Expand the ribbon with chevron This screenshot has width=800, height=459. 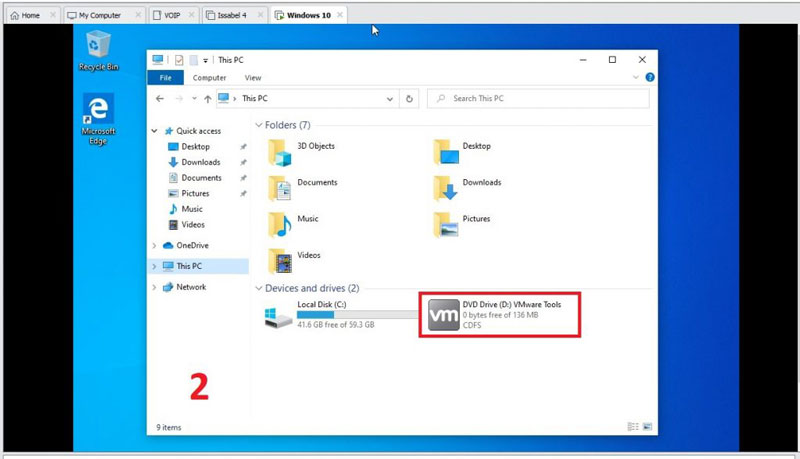point(636,77)
